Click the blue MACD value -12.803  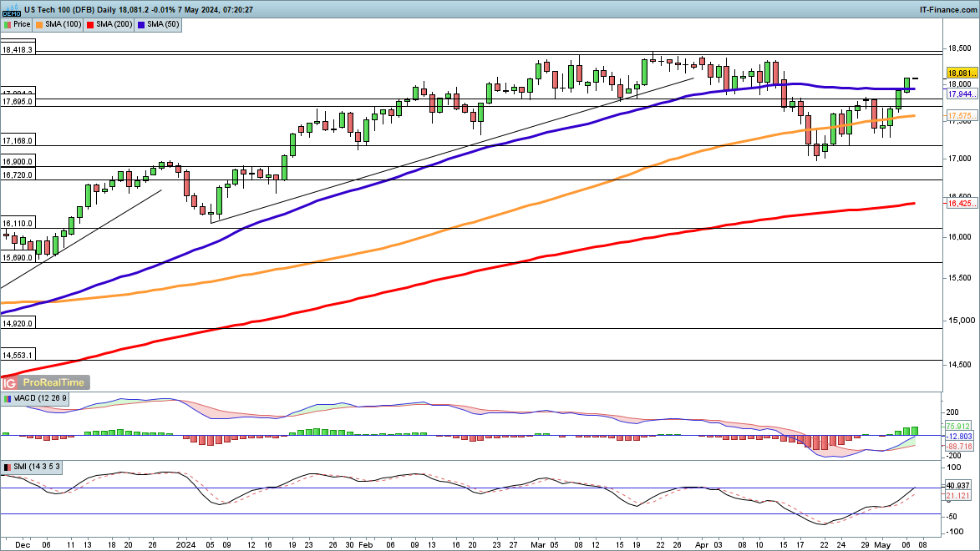[959, 437]
